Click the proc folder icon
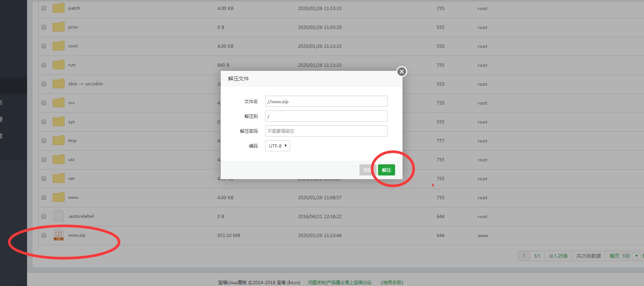 [59, 27]
